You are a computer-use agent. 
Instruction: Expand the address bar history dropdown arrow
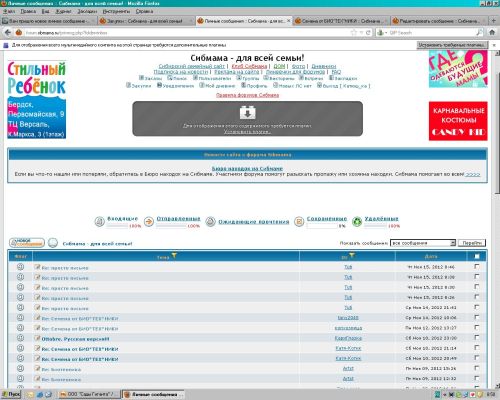click(361, 33)
